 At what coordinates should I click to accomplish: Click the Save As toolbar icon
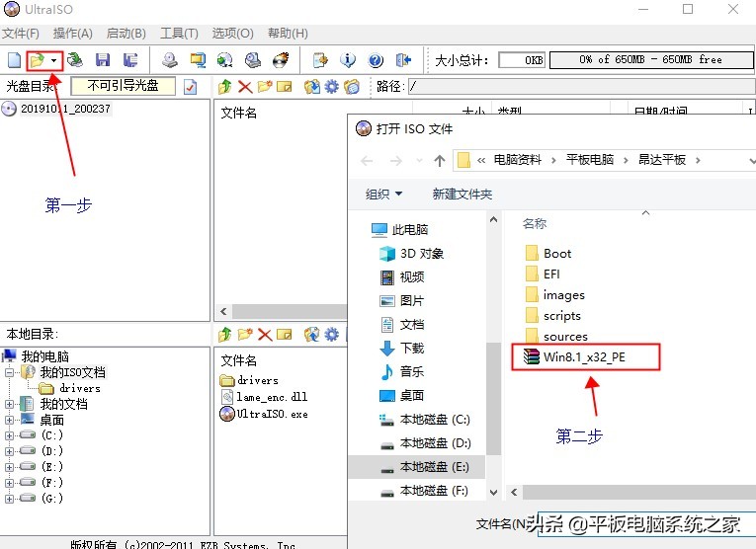(x=130, y=60)
